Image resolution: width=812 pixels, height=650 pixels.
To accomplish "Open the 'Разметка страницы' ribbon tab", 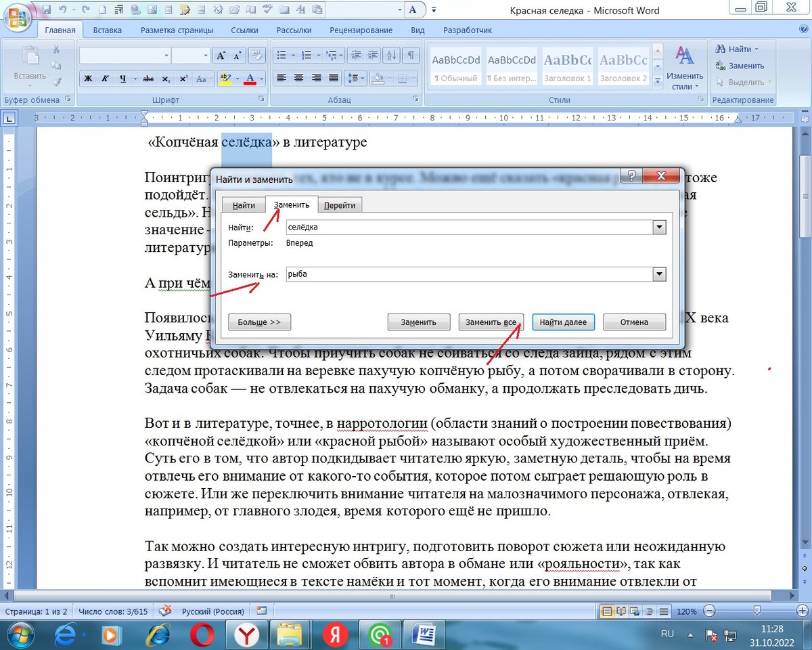I will [177, 30].
